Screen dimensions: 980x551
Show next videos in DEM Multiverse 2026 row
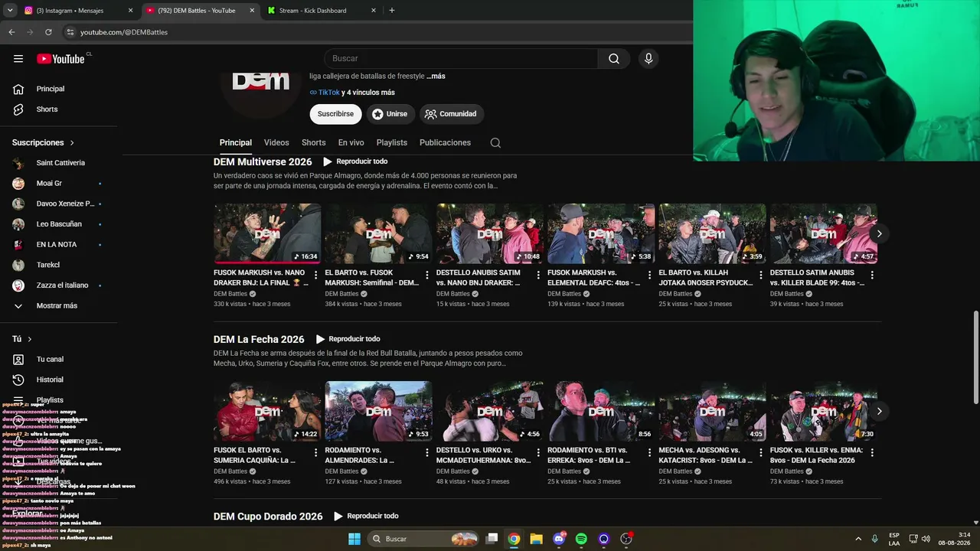pyautogui.click(x=879, y=234)
